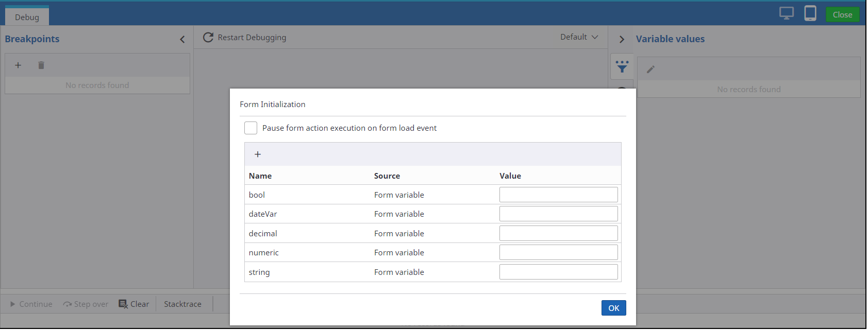Image resolution: width=868 pixels, height=330 pixels.
Task: Enable pause form action execution checkbox
Action: coord(251,128)
